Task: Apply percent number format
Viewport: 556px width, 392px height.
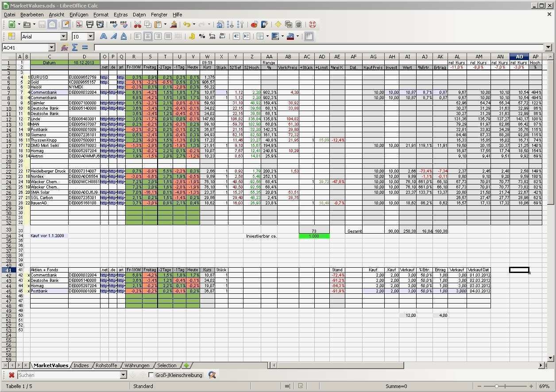Action: pos(202,36)
